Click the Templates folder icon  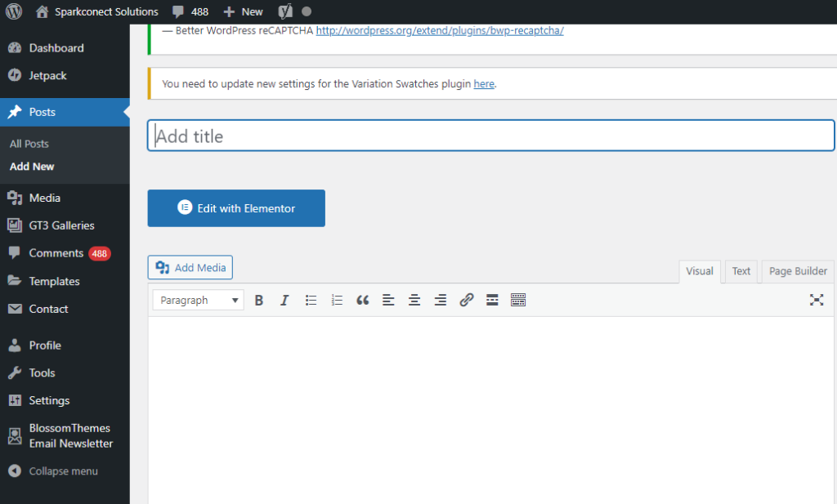coord(15,280)
